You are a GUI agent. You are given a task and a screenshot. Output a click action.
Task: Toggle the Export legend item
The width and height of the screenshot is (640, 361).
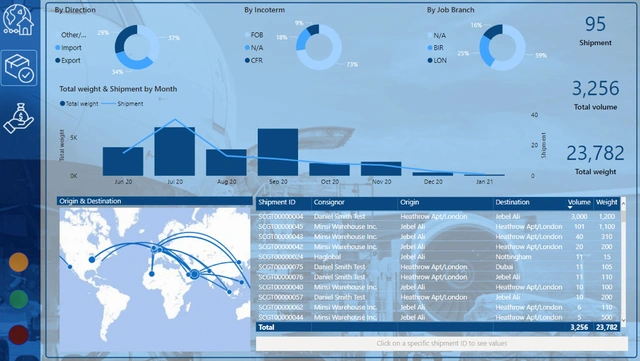[x=68, y=60]
